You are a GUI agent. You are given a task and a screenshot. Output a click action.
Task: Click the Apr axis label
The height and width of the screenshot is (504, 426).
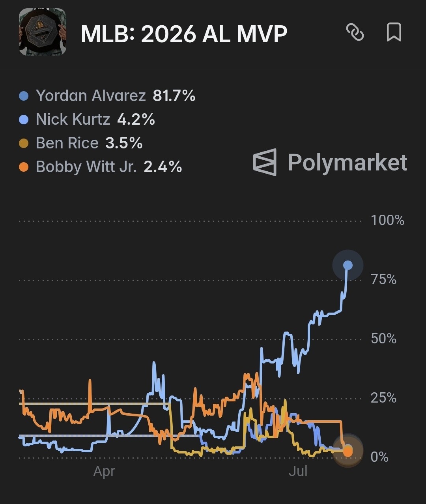pyautogui.click(x=104, y=471)
